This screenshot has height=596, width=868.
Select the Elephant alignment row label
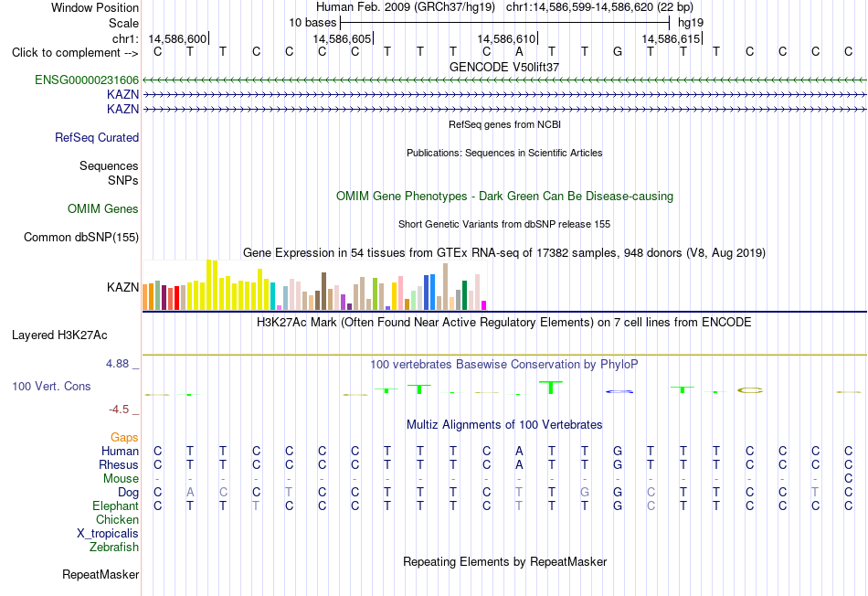pyautogui.click(x=115, y=506)
